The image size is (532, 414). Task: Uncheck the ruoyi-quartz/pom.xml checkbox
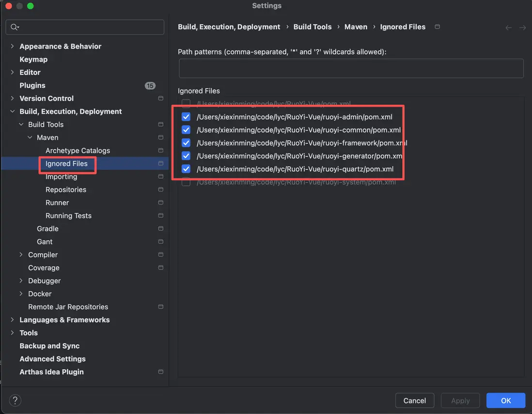point(186,169)
